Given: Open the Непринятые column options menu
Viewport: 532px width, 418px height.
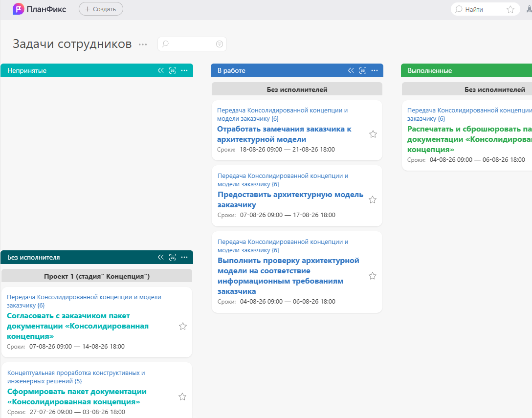Looking at the screenshot, I should (184, 70).
